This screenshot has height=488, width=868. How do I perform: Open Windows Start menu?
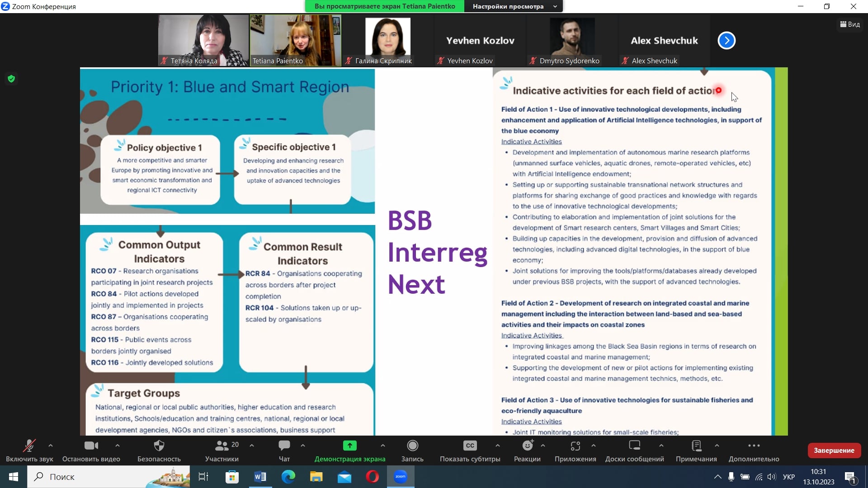14,477
